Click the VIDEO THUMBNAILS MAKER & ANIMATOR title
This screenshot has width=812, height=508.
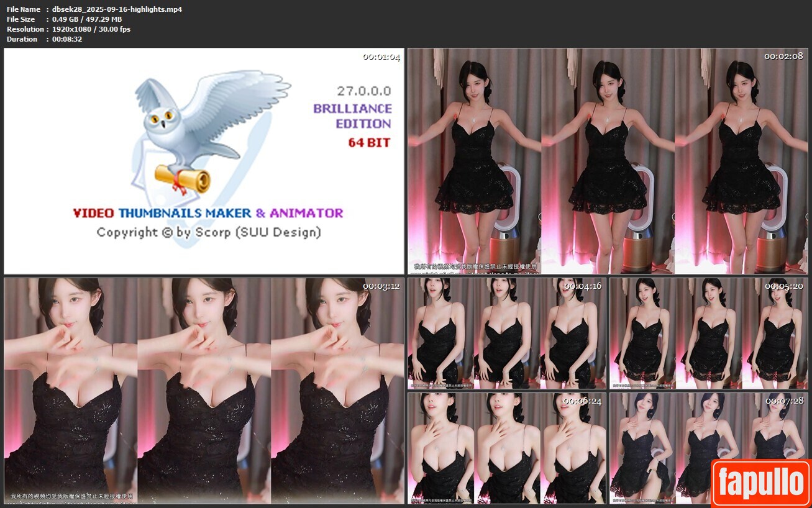208,213
